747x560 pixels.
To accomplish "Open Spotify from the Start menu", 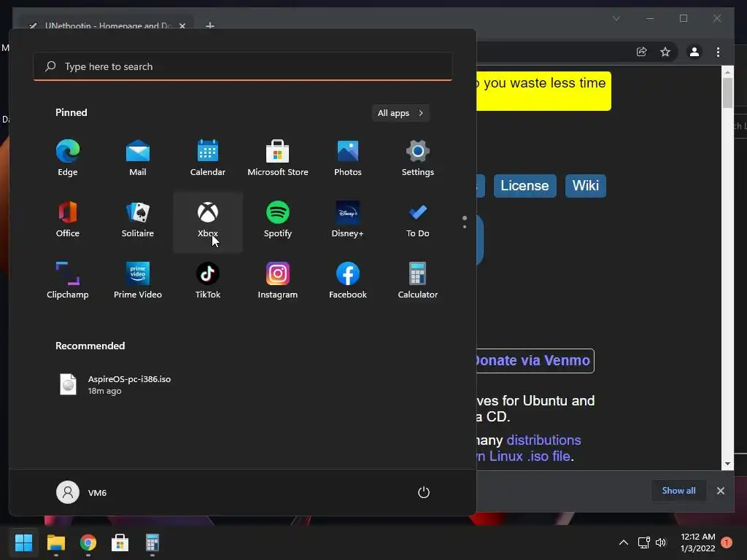I will click(x=278, y=219).
